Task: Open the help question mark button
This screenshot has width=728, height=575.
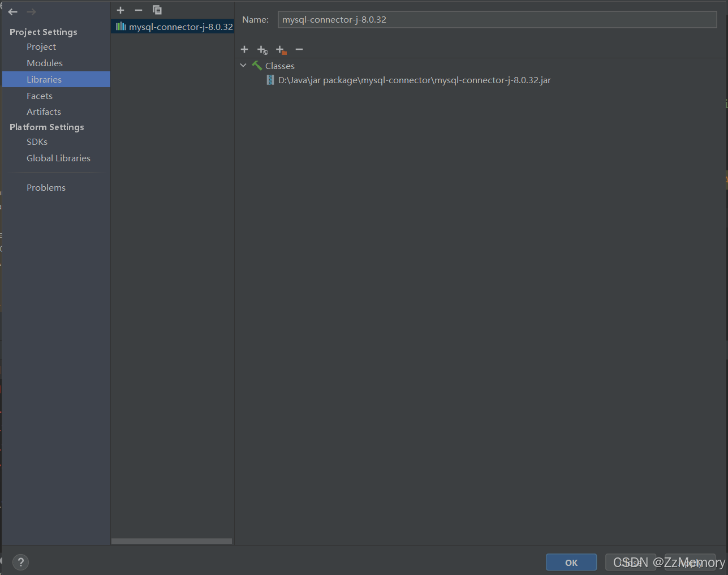Action: [20, 562]
